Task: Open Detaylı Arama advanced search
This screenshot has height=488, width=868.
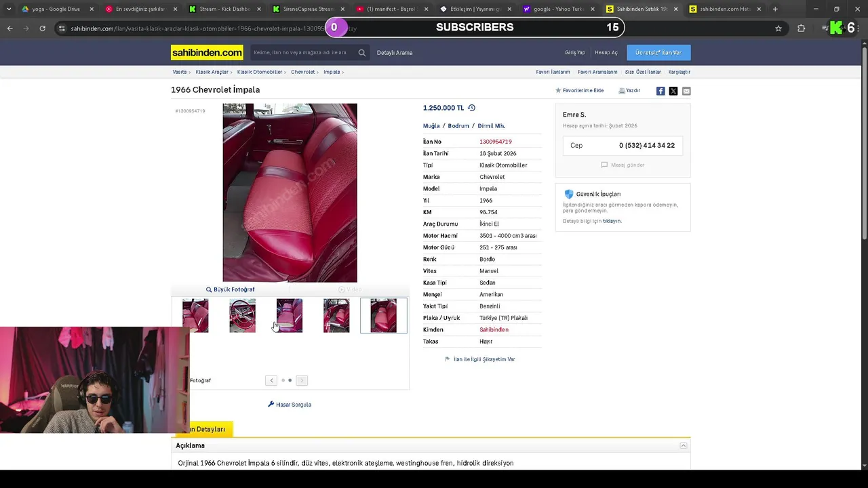Action: pyautogui.click(x=395, y=53)
